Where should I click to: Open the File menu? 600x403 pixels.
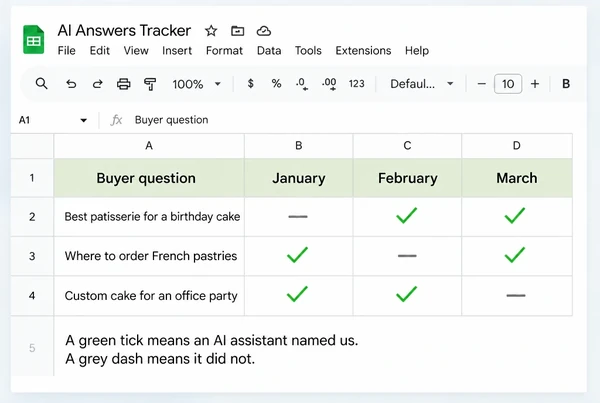point(67,51)
